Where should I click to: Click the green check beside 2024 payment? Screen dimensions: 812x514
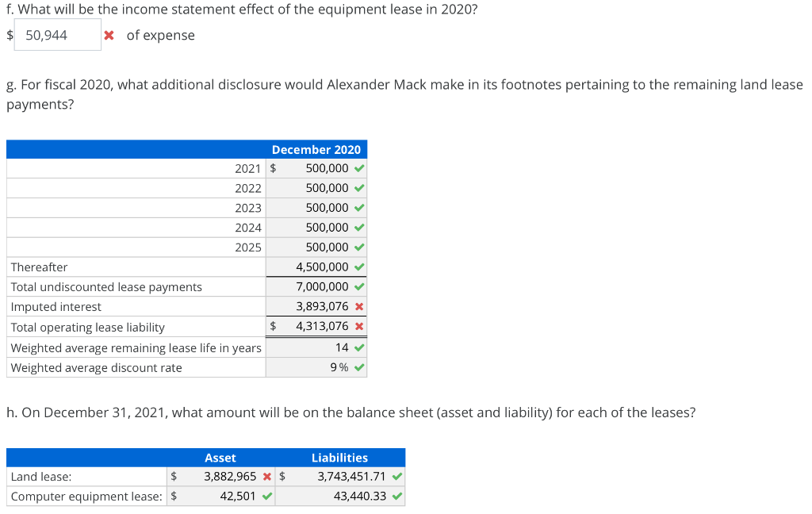(359, 228)
